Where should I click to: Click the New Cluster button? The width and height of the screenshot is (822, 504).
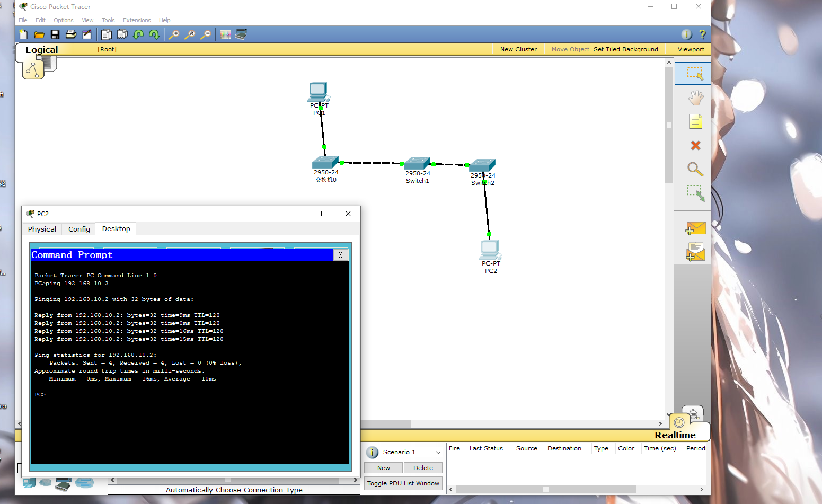click(518, 49)
